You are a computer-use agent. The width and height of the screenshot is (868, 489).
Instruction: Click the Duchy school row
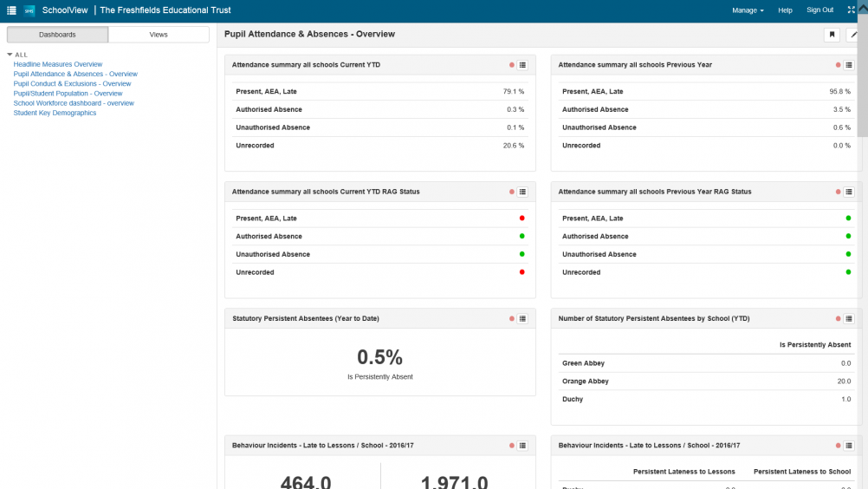tap(706, 400)
